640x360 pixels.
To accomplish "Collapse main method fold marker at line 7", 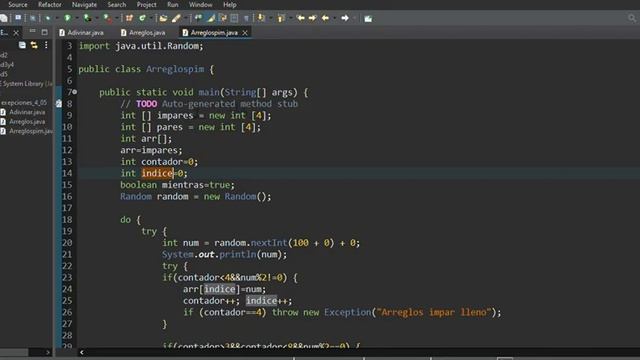I will (x=75, y=92).
